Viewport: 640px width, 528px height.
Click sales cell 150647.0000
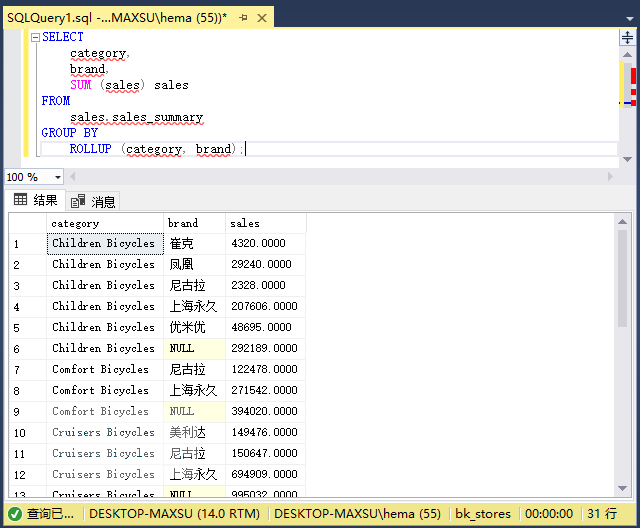[265, 453]
